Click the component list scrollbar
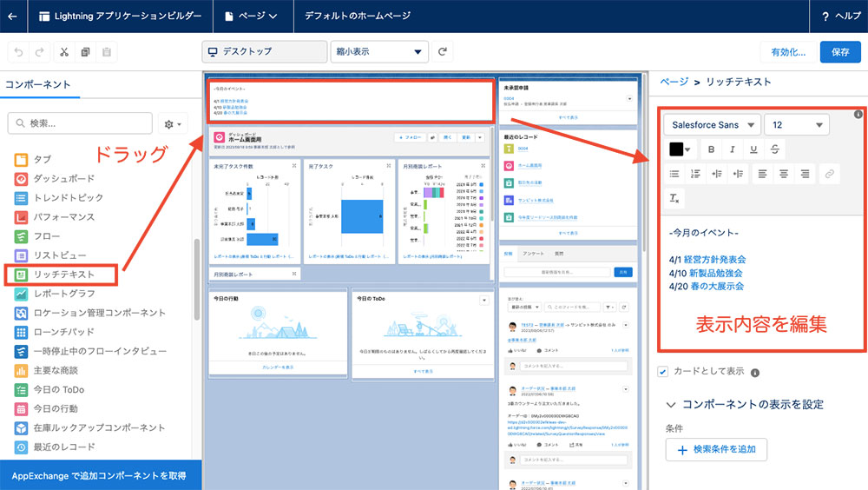The image size is (868, 490). 196,280
